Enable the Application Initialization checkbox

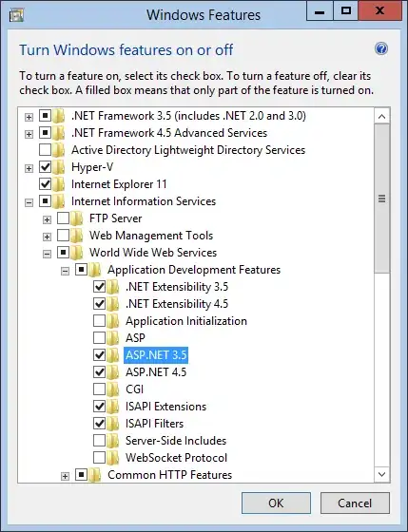(x=99, y=321)
